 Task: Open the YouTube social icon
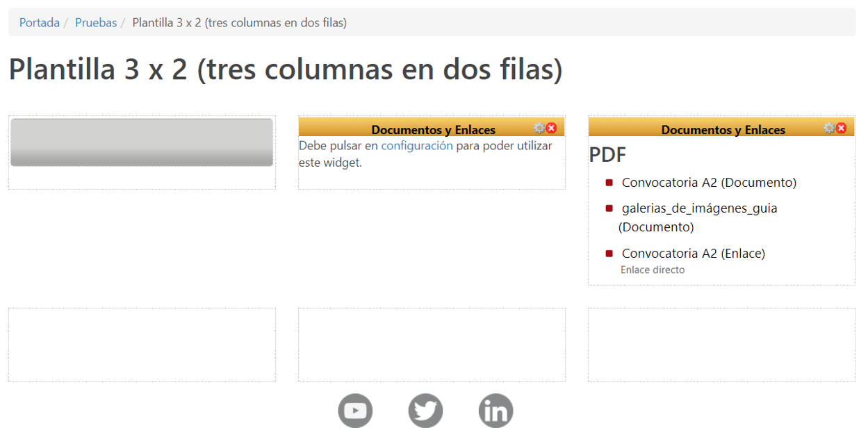tap(355, 411)
